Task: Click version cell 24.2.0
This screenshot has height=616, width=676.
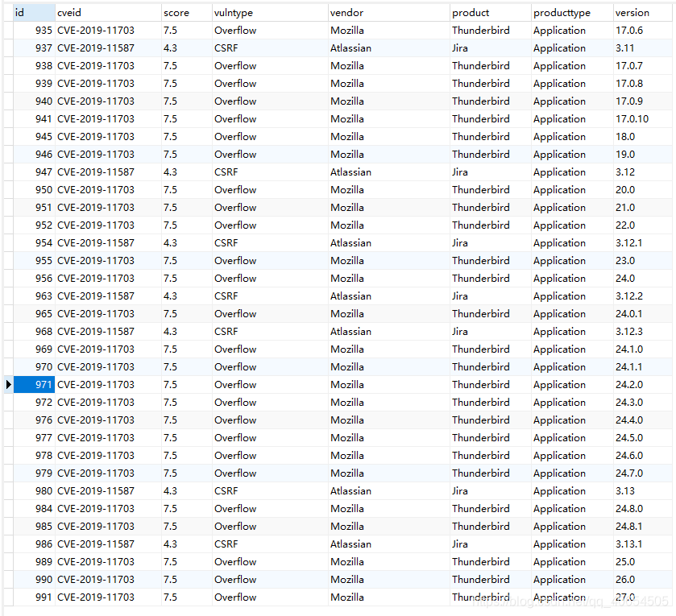Action: click(642, 384)
